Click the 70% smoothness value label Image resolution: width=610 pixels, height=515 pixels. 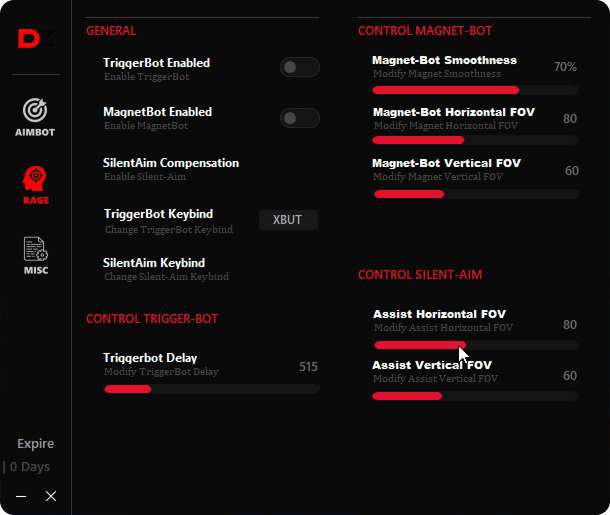[565, 67]
